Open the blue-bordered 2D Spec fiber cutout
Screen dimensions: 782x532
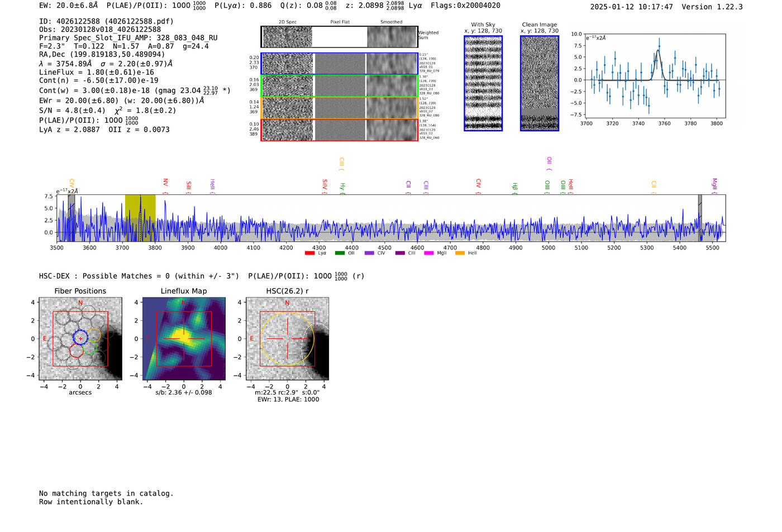[288, 64]
